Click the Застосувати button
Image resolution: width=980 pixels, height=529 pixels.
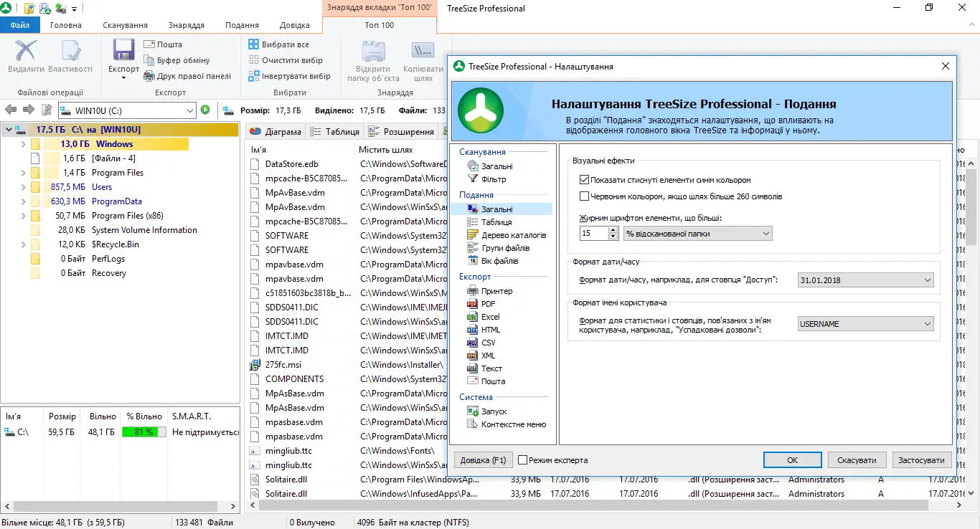[x=921, y=460]
